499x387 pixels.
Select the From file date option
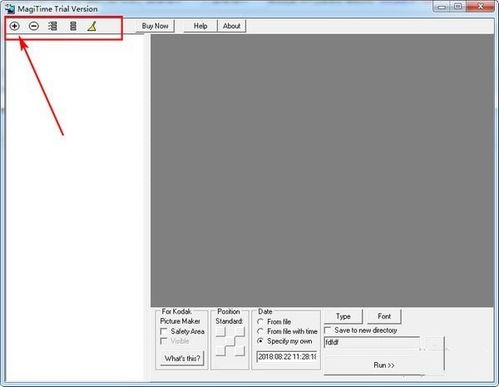(261, 322)
